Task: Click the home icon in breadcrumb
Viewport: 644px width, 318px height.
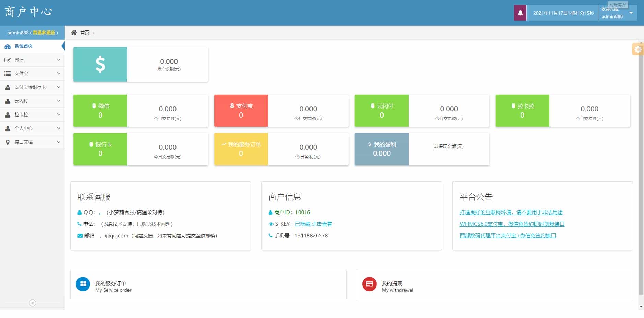Action: pyautogui.click(x=74, y=33)
